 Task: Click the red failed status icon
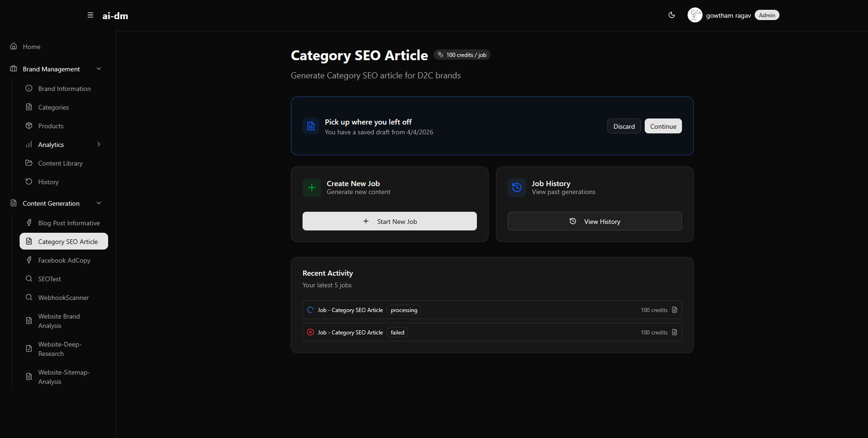(310, 333)
